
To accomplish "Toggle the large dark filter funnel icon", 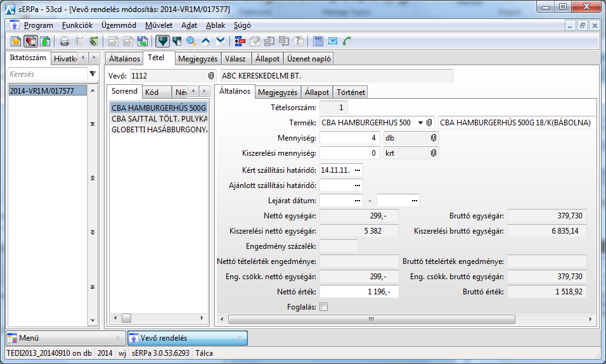I will 162,41.
